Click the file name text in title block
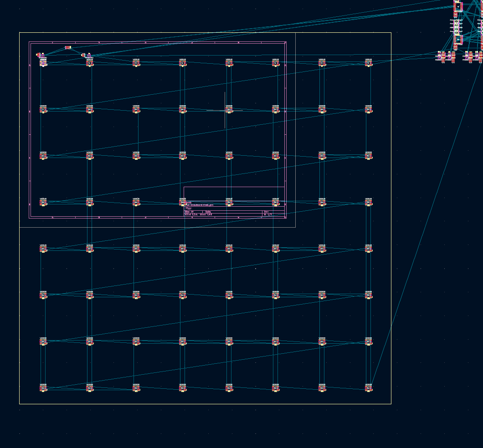The height and width of the screenshot is (448, 483). point(200,204)
